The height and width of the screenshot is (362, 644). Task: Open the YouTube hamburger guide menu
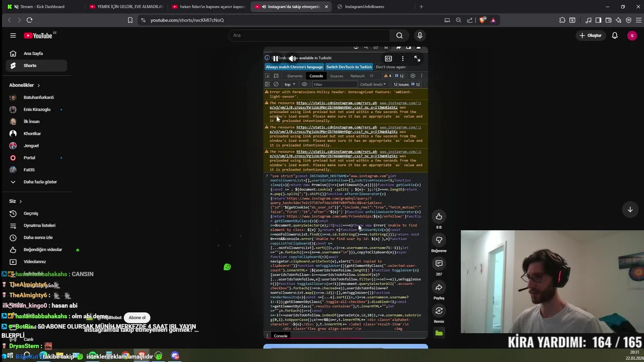click(13, 35)
